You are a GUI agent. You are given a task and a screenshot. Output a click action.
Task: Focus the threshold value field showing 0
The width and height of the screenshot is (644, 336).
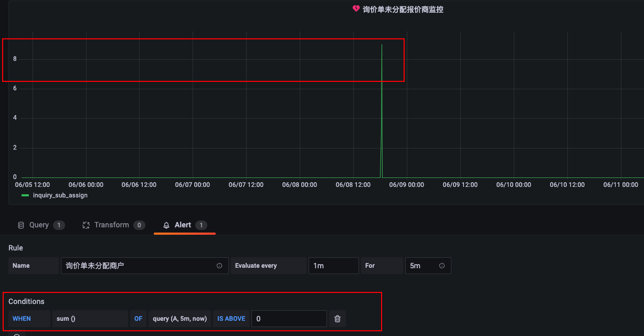click(x=289, y=319)
